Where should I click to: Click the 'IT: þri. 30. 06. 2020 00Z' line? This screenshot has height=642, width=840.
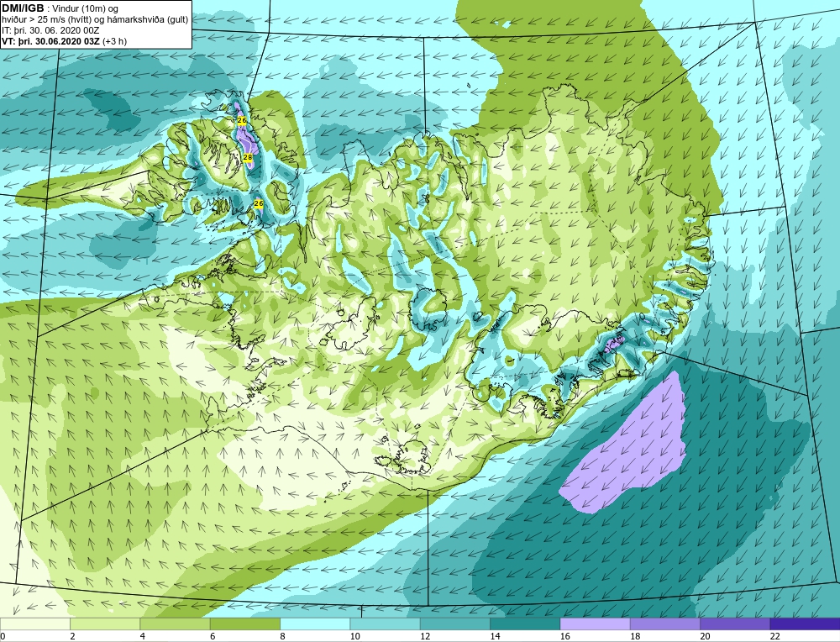50,30
